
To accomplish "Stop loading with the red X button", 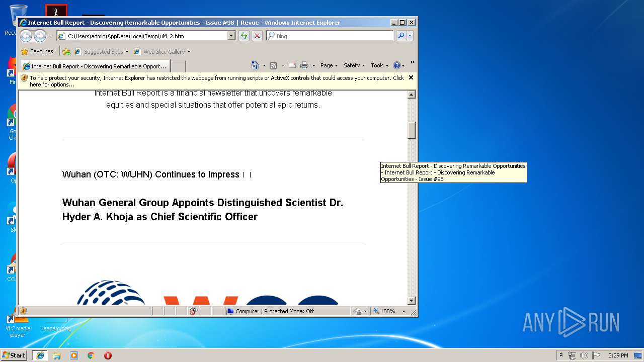I will tap(257, 36).
